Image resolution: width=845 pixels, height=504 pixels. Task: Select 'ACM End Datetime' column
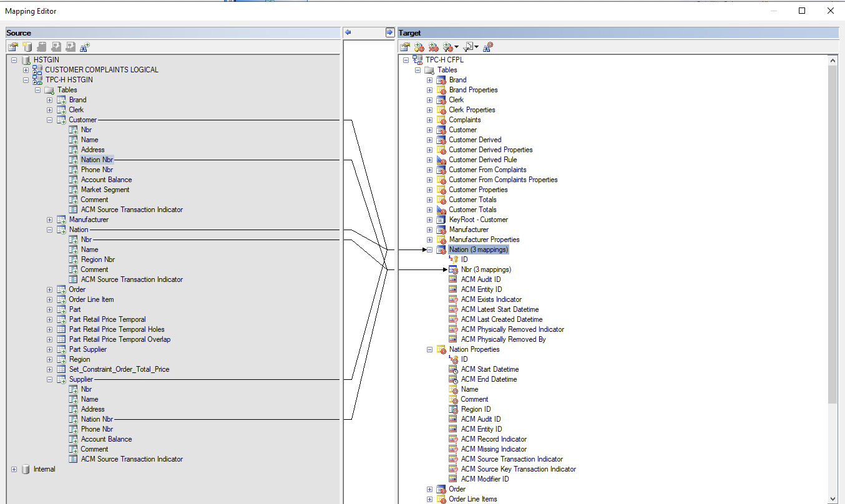tap(489, 379)
